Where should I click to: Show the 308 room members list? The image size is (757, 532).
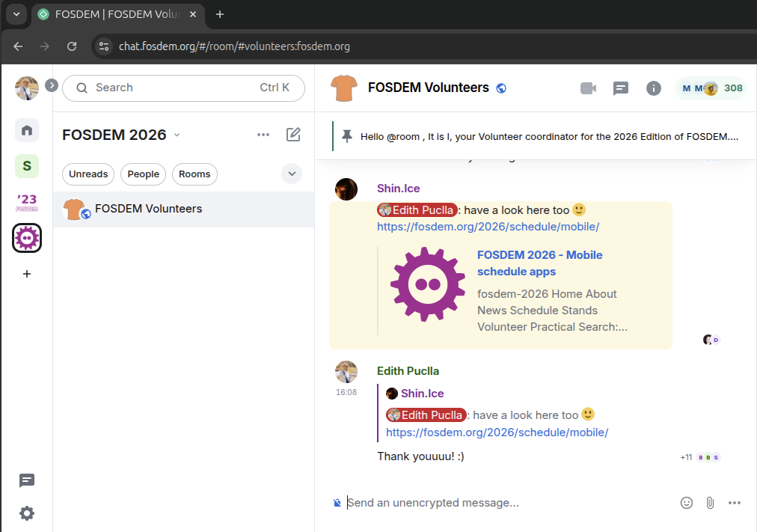point(711,88)
